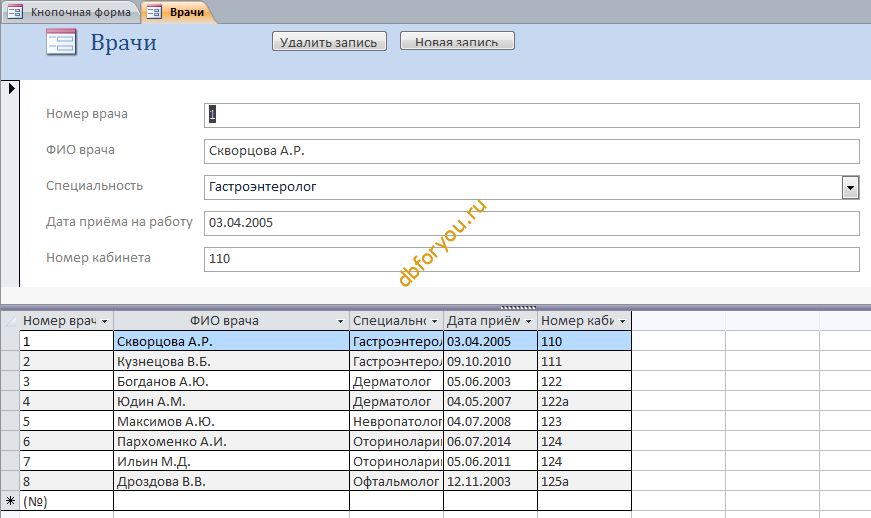Click the new record (№) cell
This screenshot has height=518, width=871.
click(67, 501)
